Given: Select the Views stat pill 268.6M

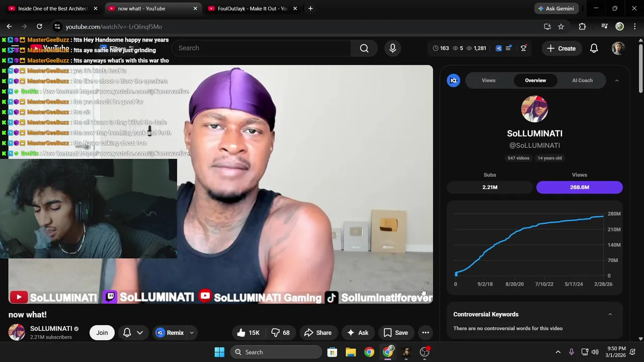Looking at the screenshot, I should pos(580,187).
